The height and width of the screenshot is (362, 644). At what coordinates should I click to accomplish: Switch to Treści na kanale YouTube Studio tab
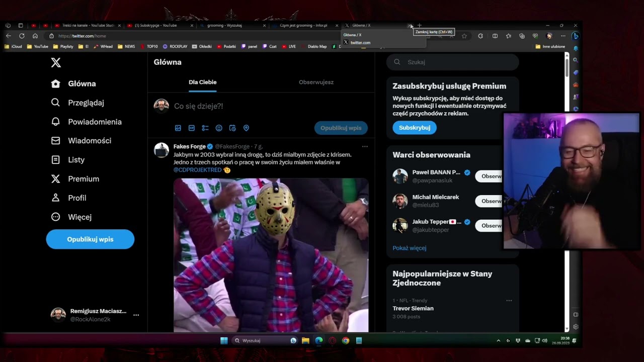[87, 25]
